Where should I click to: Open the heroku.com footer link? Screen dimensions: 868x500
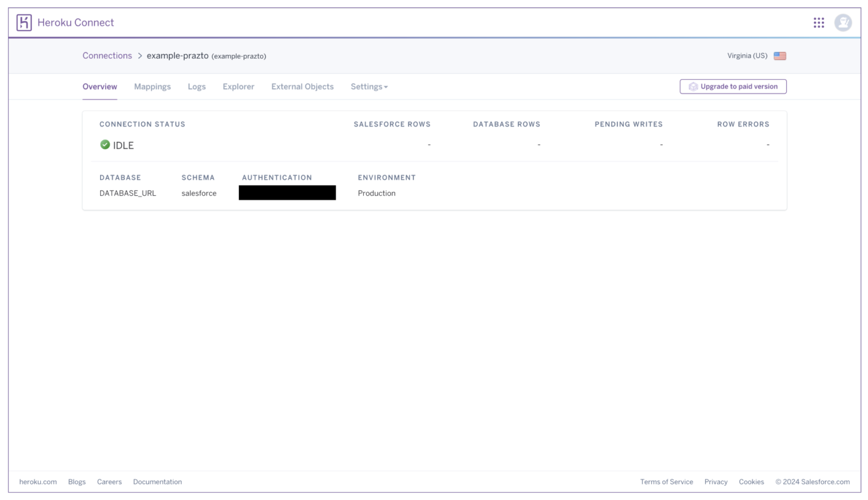pos(37,481)
